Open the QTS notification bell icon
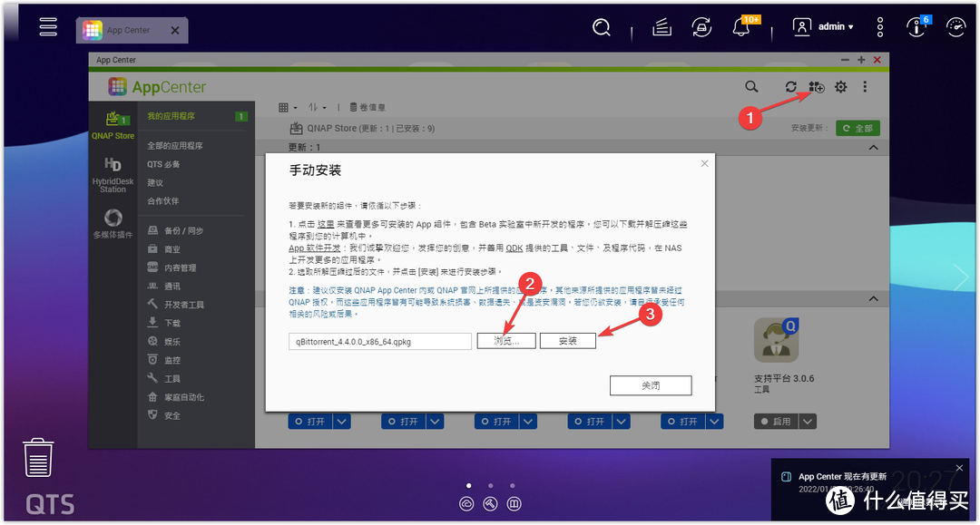Screen dimensions: 980x525 click(740, 27)
